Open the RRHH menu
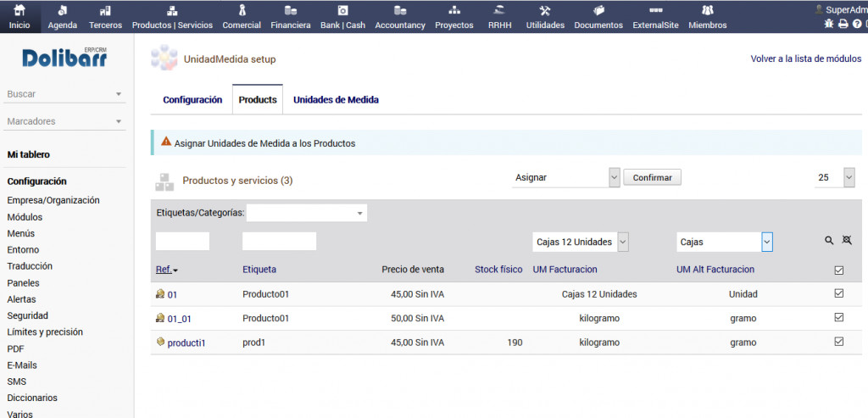This screenshot has height=418, width=868. [499, 17]
